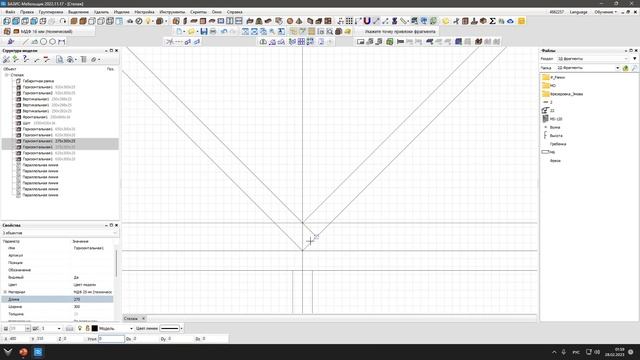Toggle float button of Структура модели panel
640x360 pixels.
coord(111,51)
